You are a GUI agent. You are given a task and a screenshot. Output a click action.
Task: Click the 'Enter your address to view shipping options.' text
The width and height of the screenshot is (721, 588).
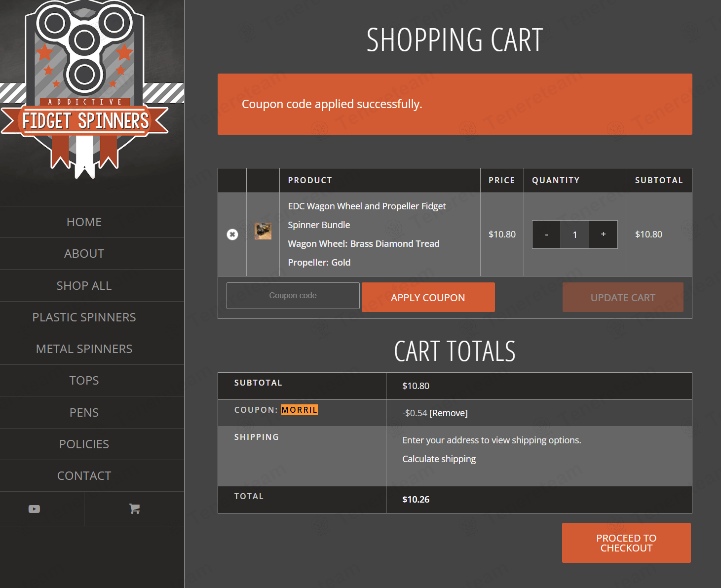[492, 440]
